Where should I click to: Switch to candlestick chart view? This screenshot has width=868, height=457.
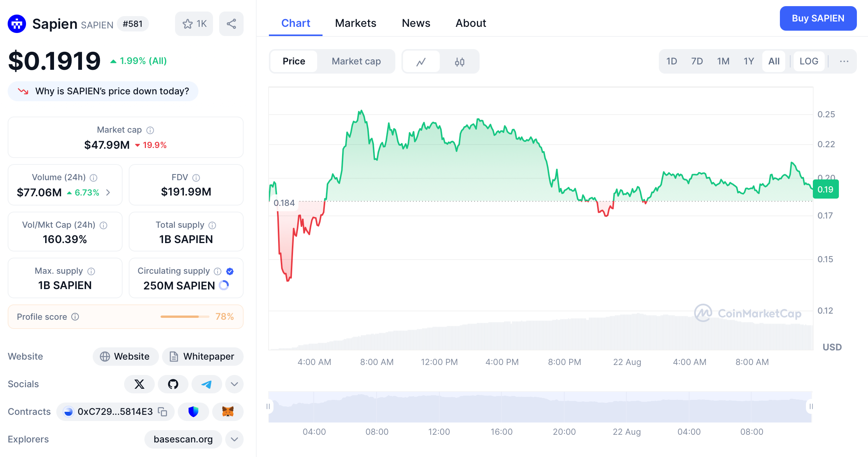(x=459, y=62)
